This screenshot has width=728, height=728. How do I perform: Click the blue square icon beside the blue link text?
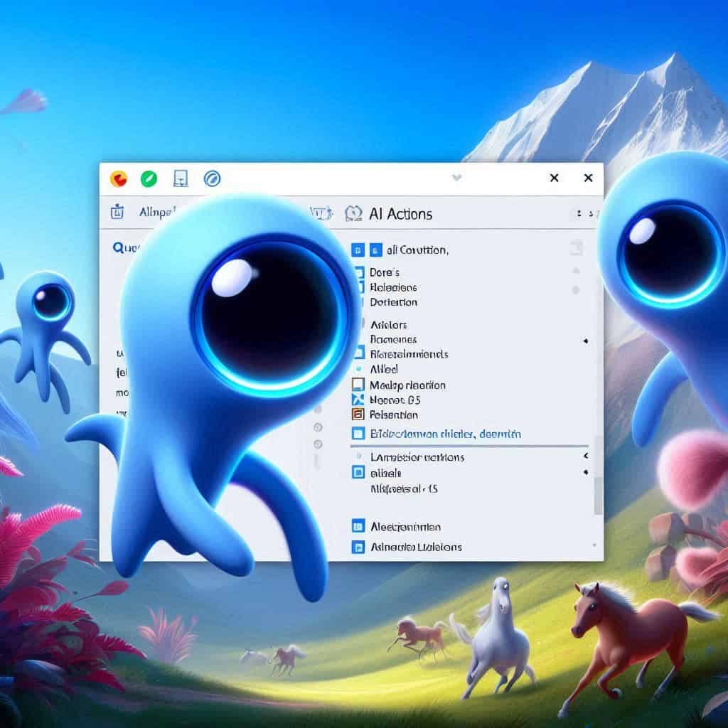point(358,434)
